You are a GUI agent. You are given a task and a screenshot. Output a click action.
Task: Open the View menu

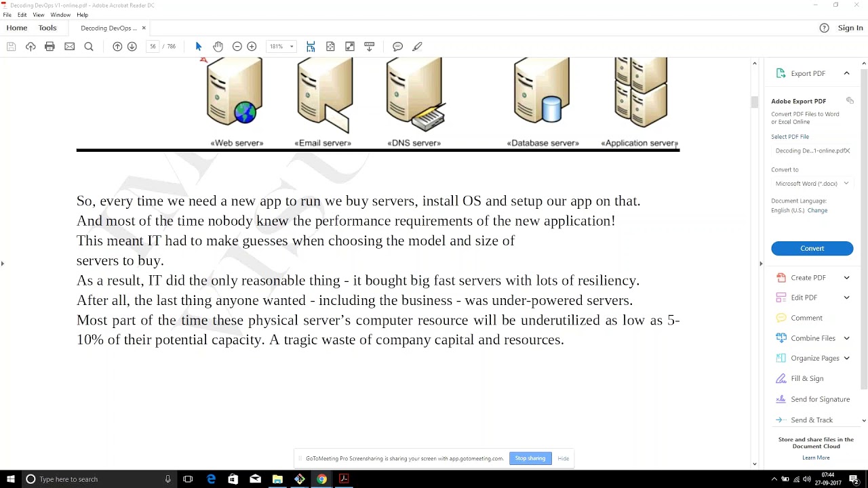39,15
